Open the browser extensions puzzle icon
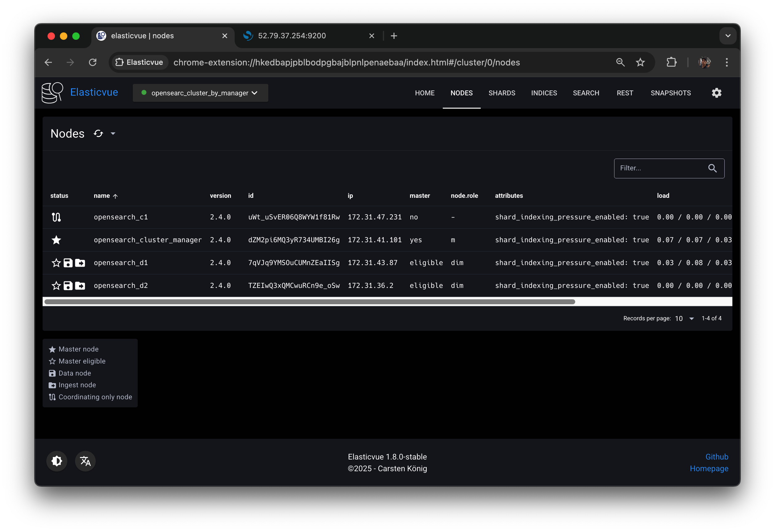775x532 pixels. pos(671,62)
